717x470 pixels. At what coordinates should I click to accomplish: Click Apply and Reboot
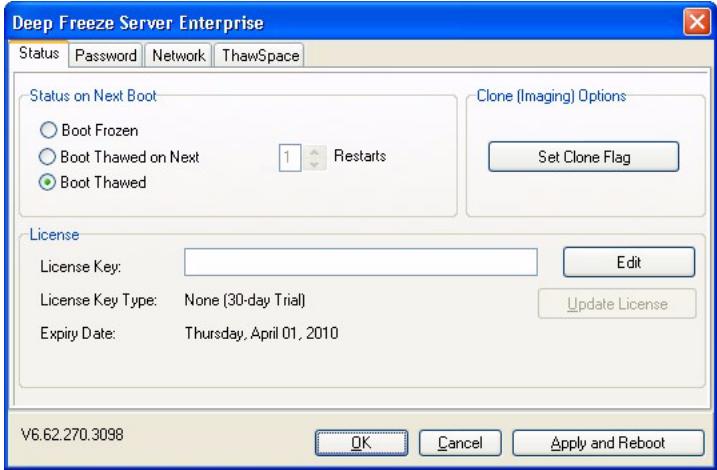608,443
